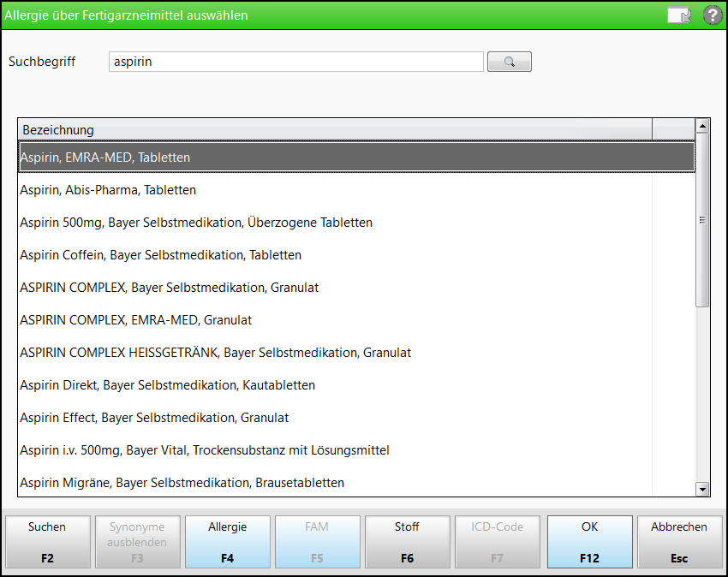The height and width of the screenshot is (577, 728).
Task: Confirm with the OK F12 button
Action: point(589,542)
